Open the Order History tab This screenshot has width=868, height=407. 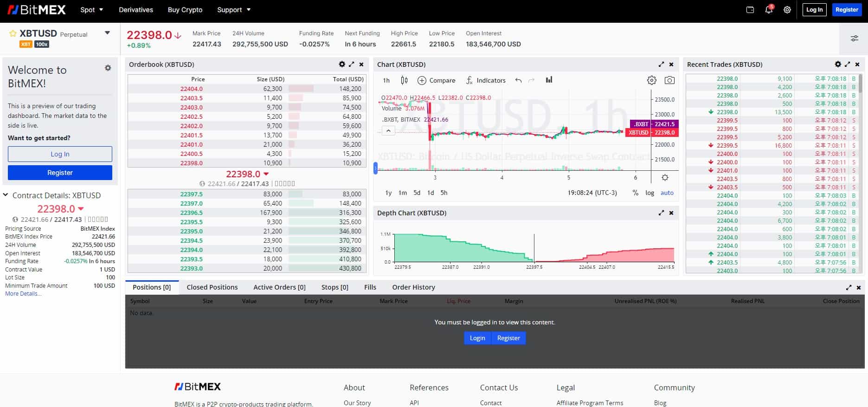413,287
